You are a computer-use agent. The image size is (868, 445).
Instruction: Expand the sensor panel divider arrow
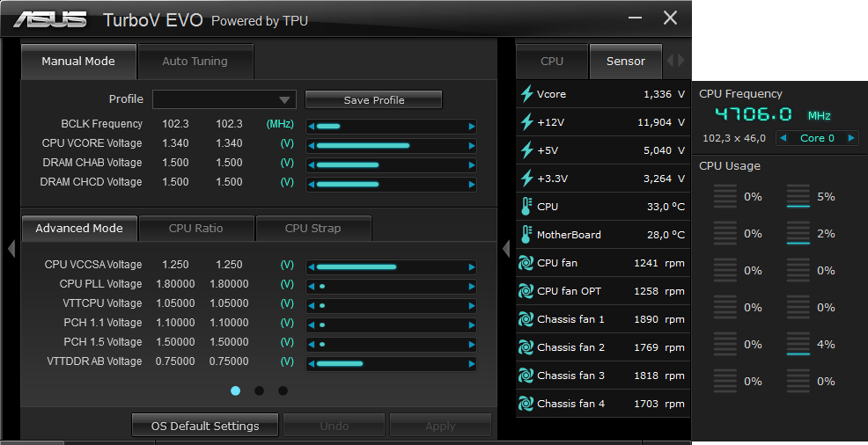click(x=506, y=249)
